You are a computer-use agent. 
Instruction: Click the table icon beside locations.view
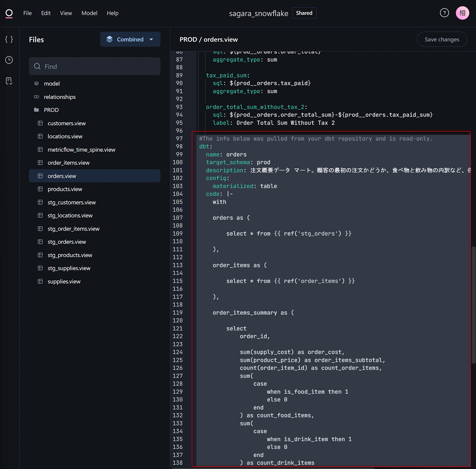click(40, 136)
